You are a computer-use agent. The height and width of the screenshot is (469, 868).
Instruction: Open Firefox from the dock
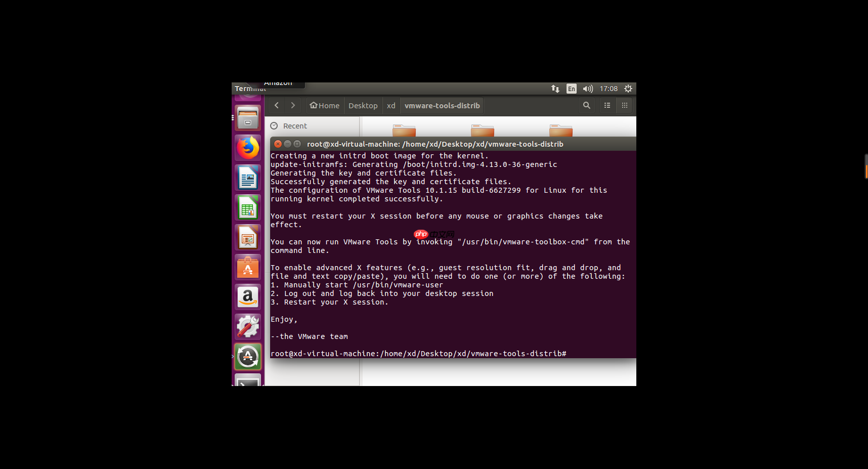tap(247, 148)
